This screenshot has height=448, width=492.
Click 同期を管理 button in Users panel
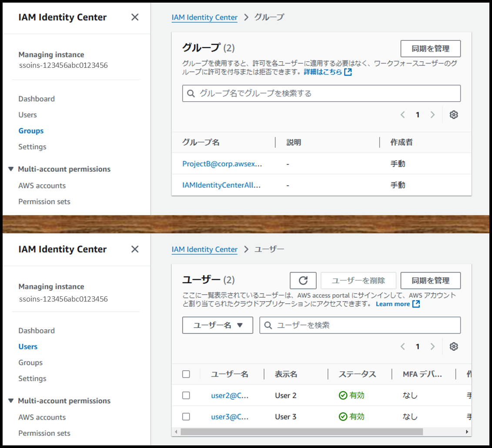coord(431,280)
